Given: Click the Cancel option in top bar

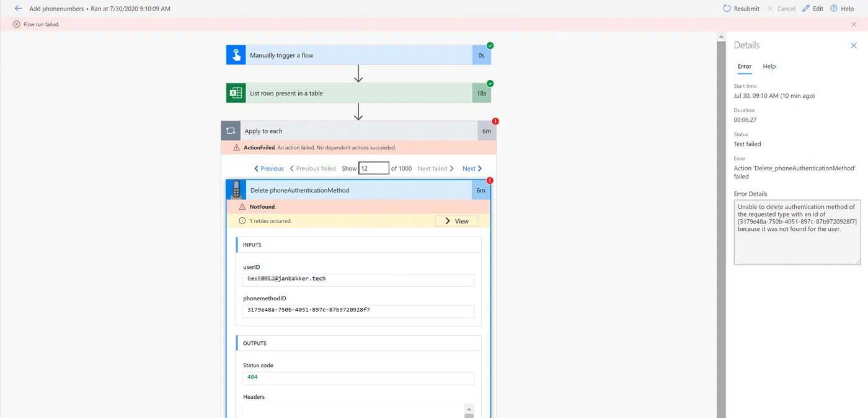Looking at the screenshot, I should coord(781,9).
